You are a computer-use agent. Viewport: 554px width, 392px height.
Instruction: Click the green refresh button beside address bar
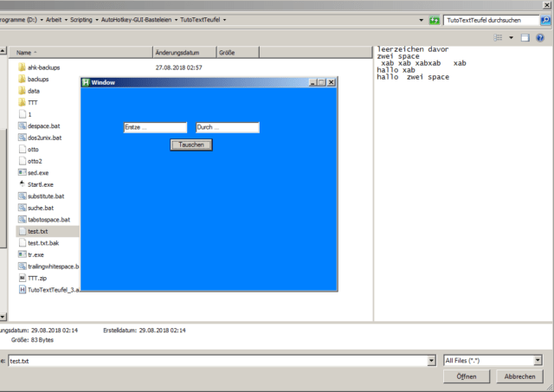point(435,19)
